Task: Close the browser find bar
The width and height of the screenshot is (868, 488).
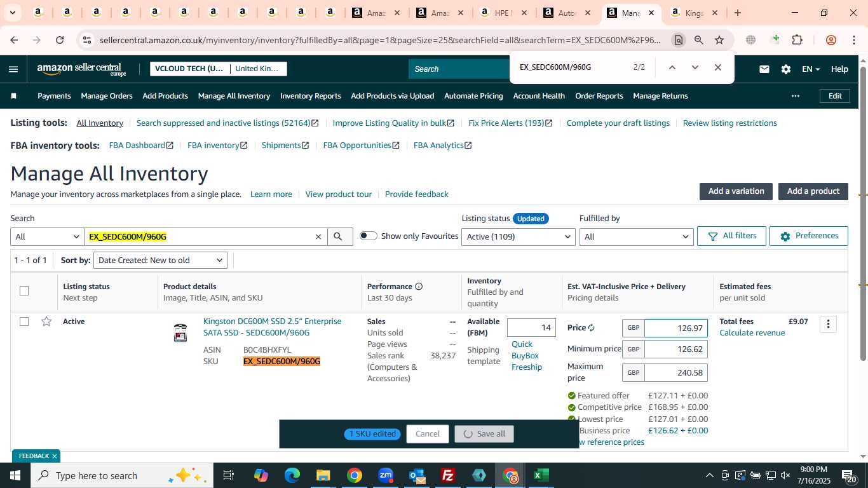Action: click(718, 67)
